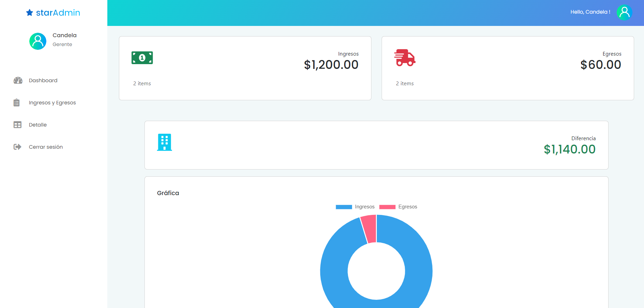Click the header user avatar icon

(624, 13)
